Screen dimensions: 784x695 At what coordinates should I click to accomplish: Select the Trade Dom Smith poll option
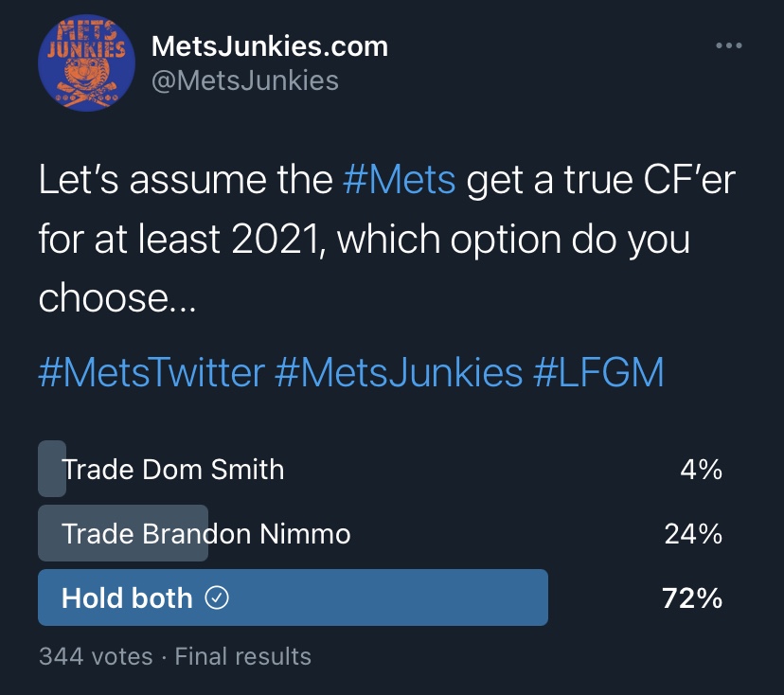click(172, 469)
